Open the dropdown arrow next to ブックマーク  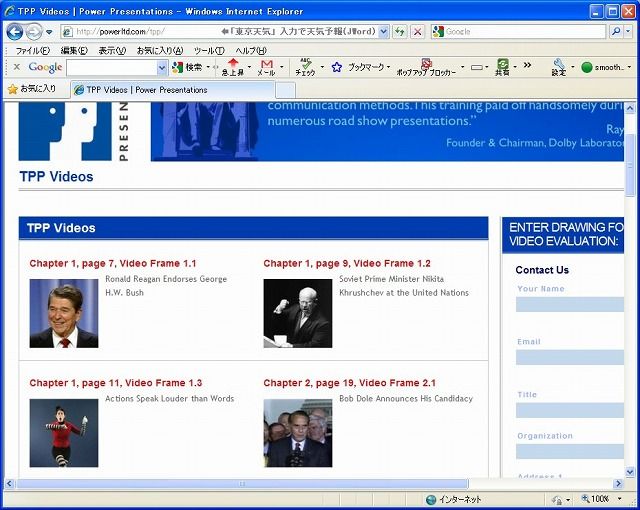388,67
